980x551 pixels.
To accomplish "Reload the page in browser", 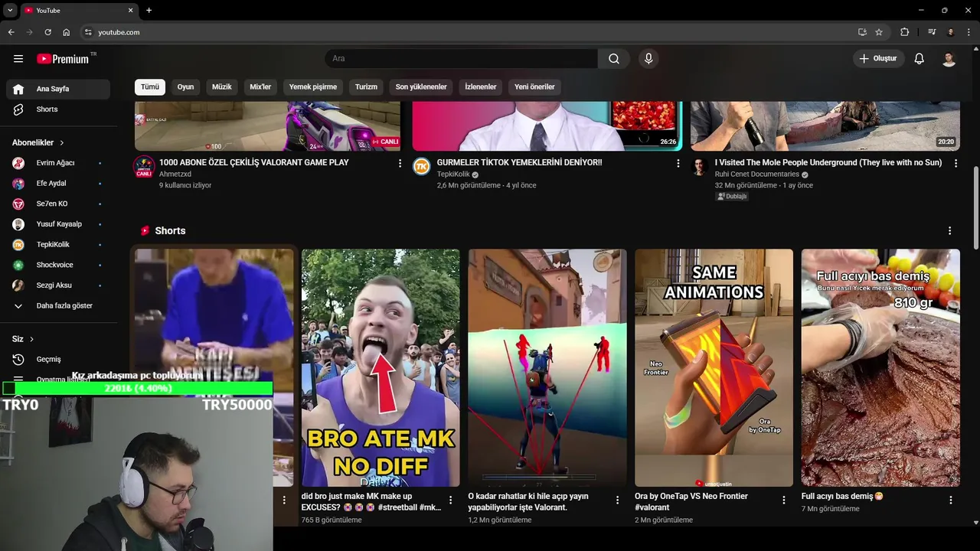I will coord(47,32).
